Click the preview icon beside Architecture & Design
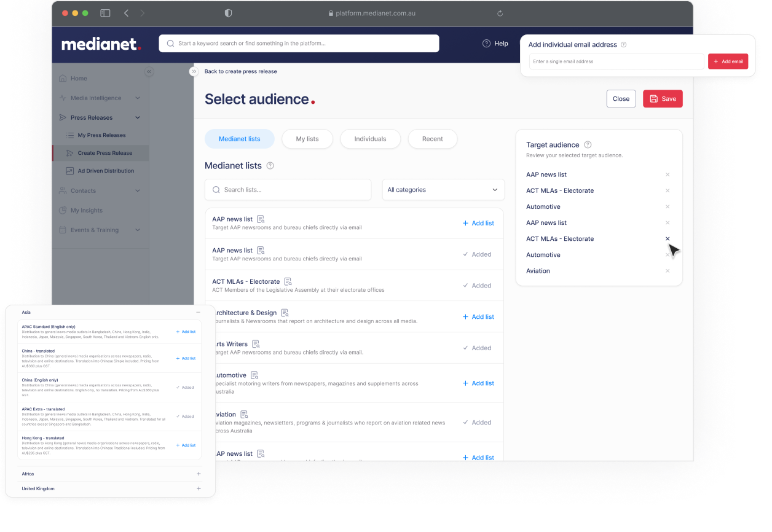772x532 pixels. click(285, 313)
